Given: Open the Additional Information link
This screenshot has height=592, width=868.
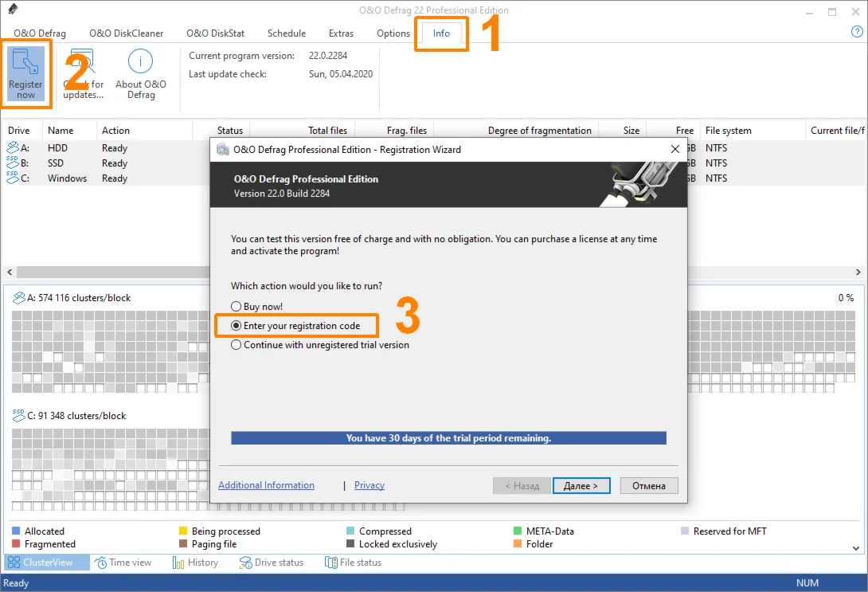Looking at the screenshot, I should pyautogui.click(x=266, y=485).
